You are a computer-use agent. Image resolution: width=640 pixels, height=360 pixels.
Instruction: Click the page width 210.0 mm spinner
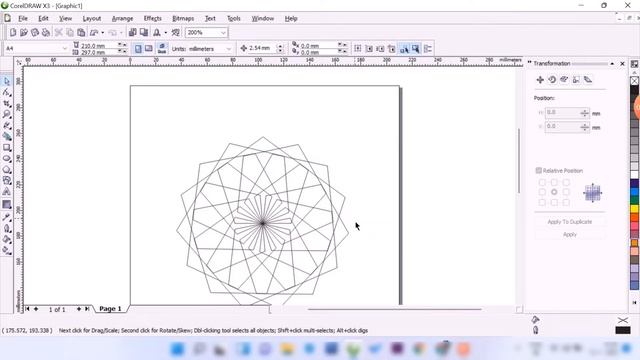pyautogui.click(x=122, y=45)
